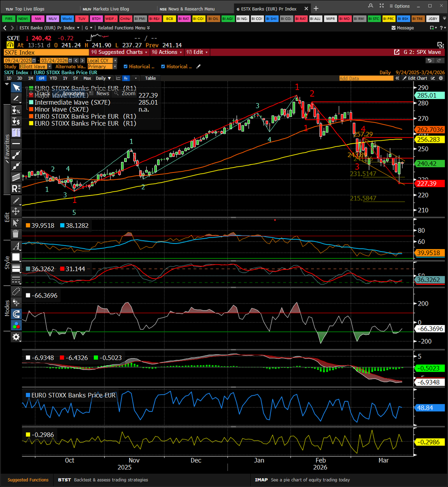Screen dimensions: 448x487
Task: Select the YTD range tab
Action: [x=53, y=78]
